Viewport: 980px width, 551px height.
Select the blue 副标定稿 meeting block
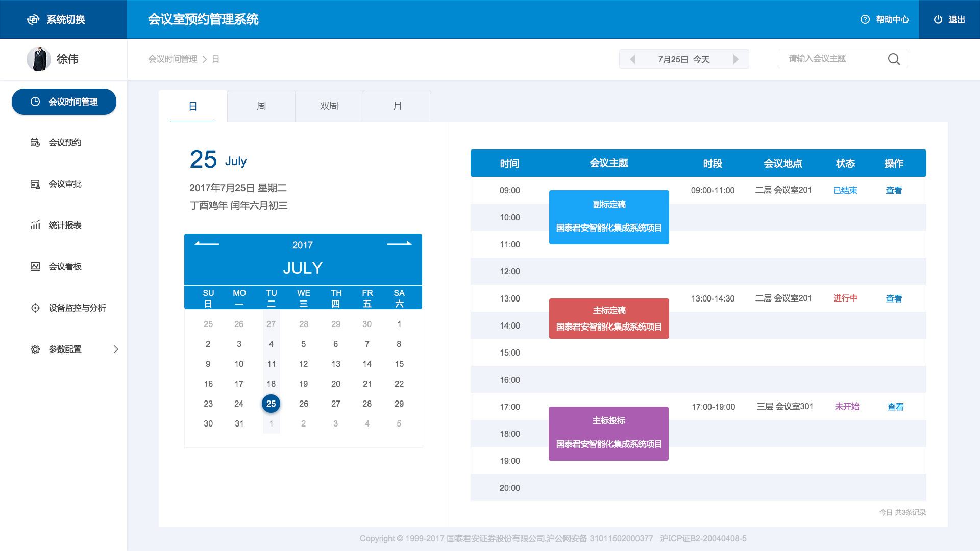tap(608, 217)
